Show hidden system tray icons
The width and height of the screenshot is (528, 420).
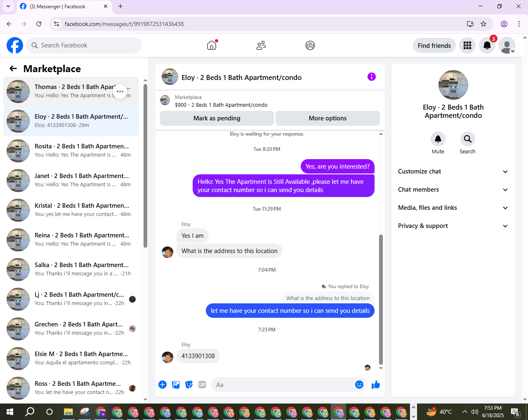point(465,412)
